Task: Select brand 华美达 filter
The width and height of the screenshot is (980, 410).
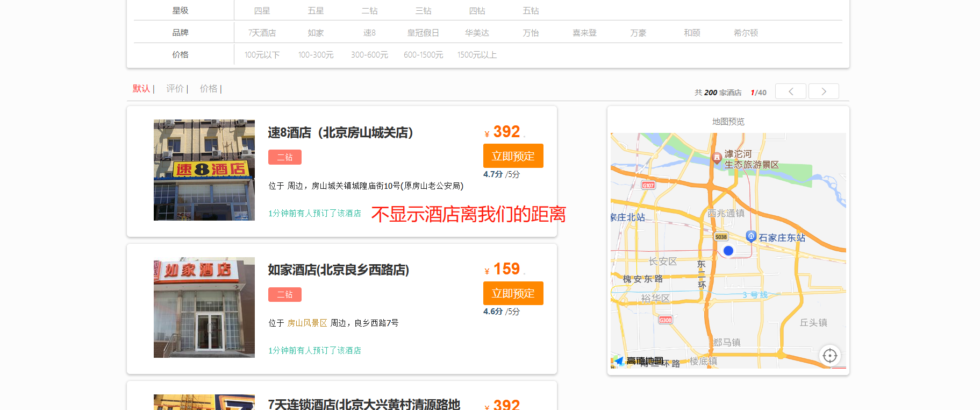Action: tap(477, 33)
